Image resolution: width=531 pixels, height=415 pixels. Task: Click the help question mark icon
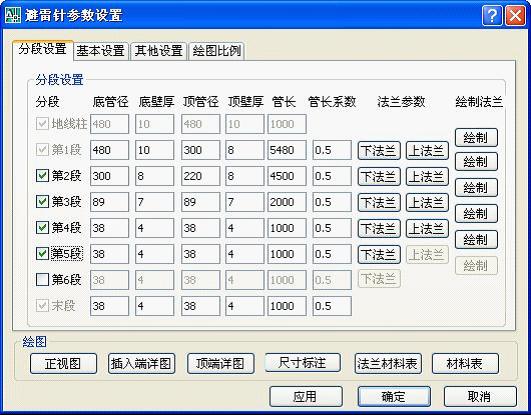[x=492, y=16]
